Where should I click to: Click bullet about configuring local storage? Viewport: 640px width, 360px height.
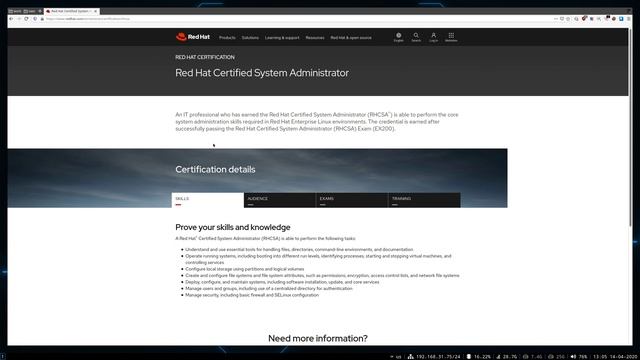[x=244, y=269]
